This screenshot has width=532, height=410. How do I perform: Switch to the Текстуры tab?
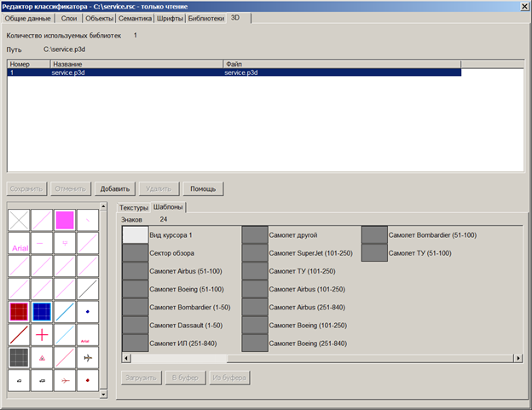(134, 207)
